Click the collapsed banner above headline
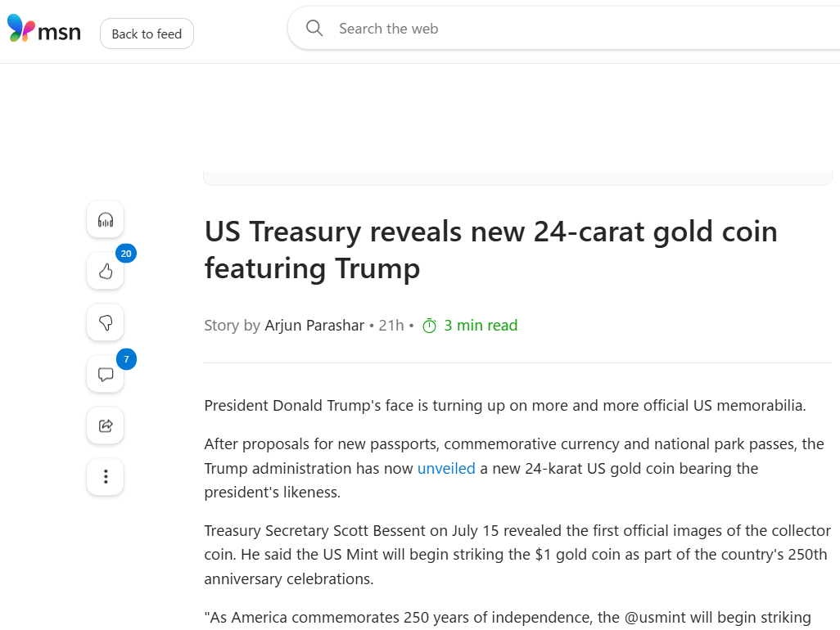This screenshot has width=840, height=630. pos(517,178)
